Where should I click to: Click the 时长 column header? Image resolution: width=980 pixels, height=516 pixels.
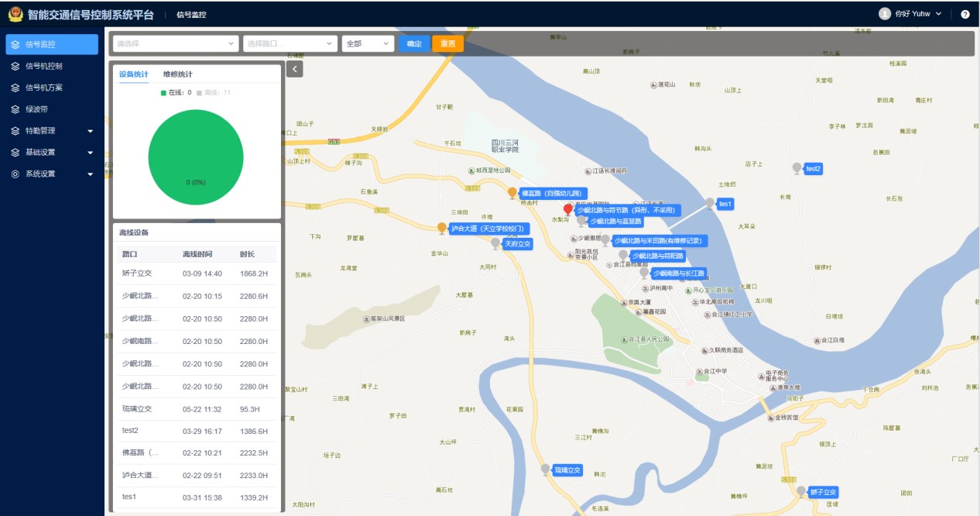pyautogui.click(x=247, y=254)
